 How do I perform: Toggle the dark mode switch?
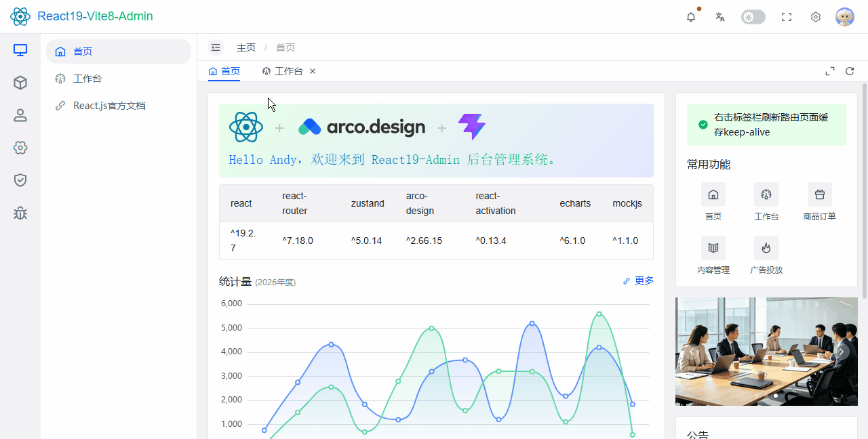pyautogui.click(x=753, y=17)
